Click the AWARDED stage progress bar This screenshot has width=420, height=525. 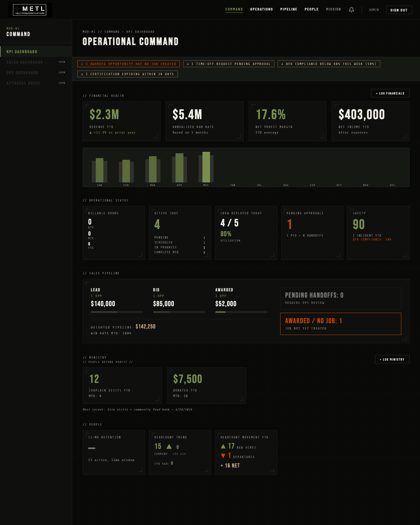(x=241, y=312)
